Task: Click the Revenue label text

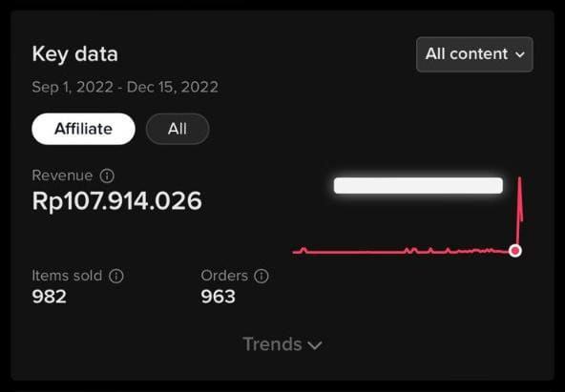Action: (62, 175)
